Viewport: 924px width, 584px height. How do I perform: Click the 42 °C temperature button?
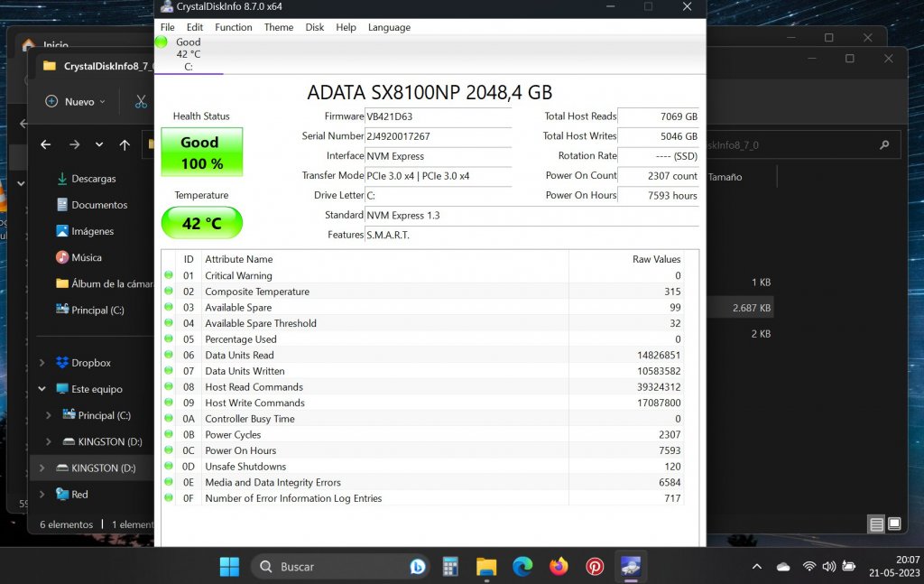[x=201, y=223]
